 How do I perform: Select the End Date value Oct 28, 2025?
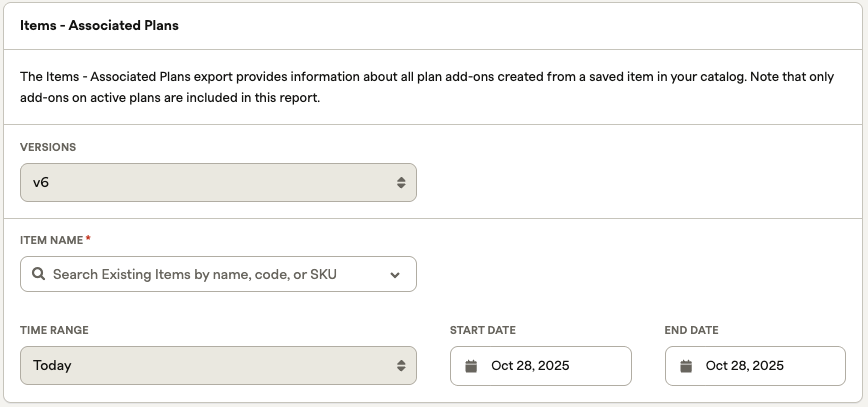(x=745, y=366)
